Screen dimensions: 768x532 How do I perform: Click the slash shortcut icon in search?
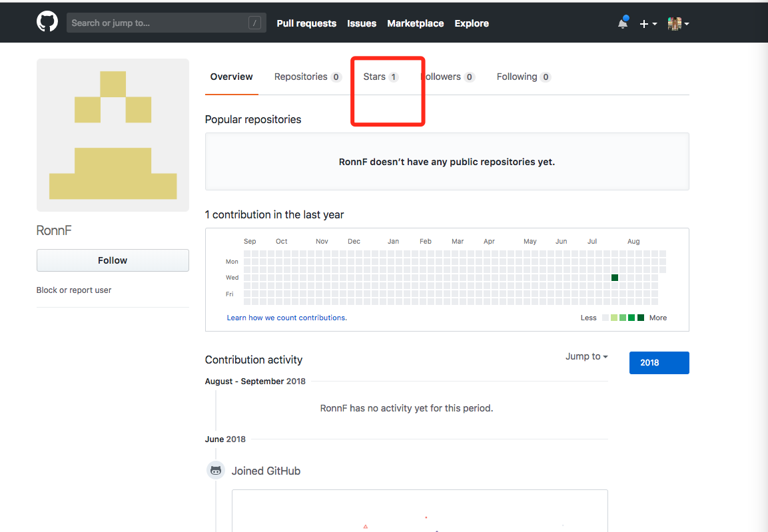click(254, 23)
